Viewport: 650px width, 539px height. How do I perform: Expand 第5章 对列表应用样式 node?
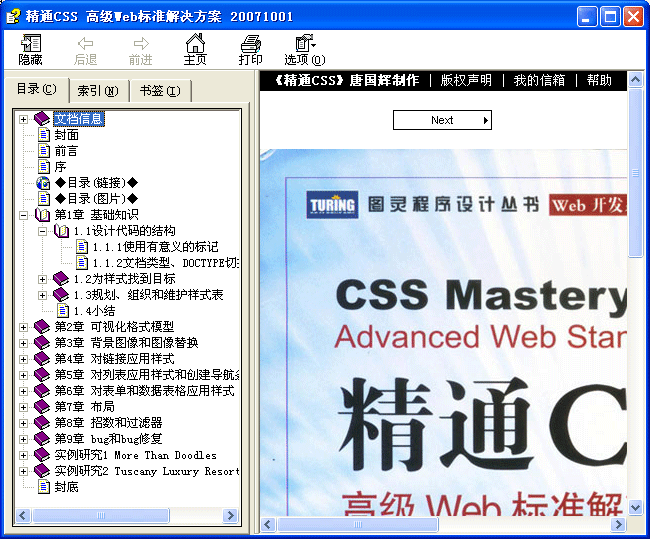pyautogui.click(x=24, y=375)
